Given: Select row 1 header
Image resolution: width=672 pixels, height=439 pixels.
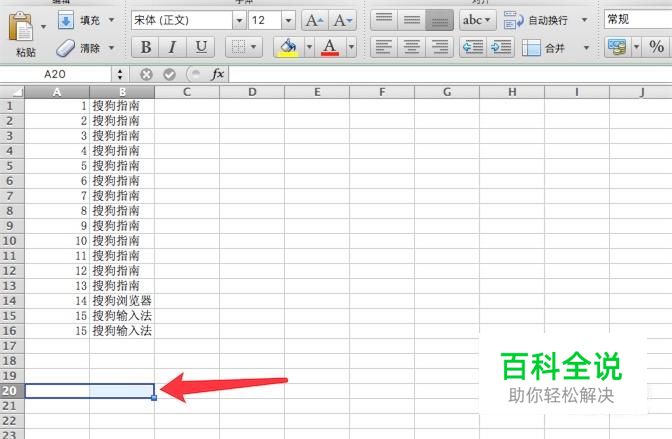Looking at the screenshot, I should [x=12, y=106].
